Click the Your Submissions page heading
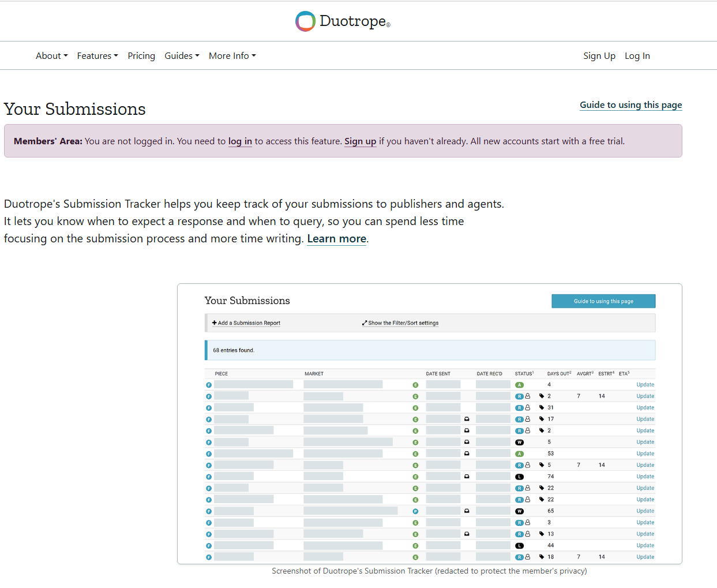The height and width of the screenshot is (588, 717). (x=75, y=109)
